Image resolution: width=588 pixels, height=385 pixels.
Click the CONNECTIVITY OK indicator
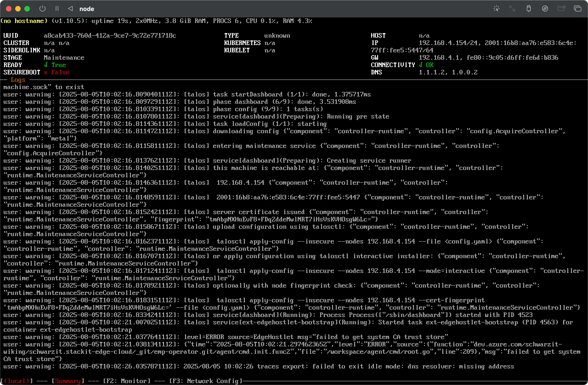click(x=427, y=65)
